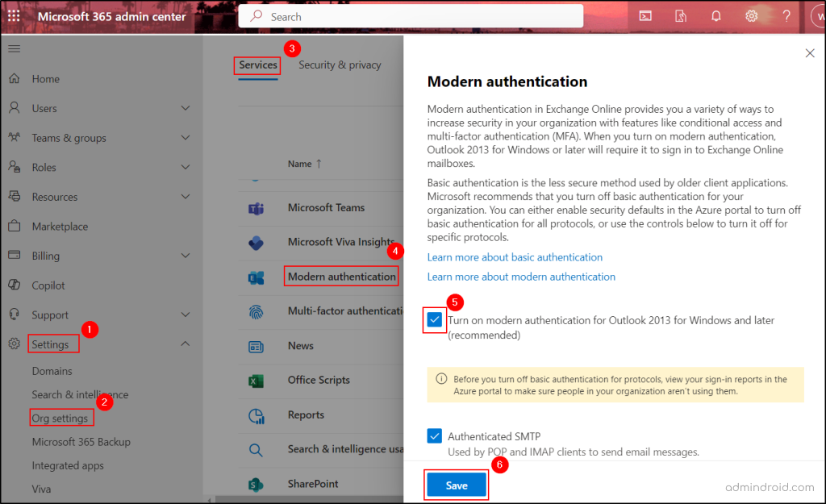Expand the Resources chevron

point(186,197)
